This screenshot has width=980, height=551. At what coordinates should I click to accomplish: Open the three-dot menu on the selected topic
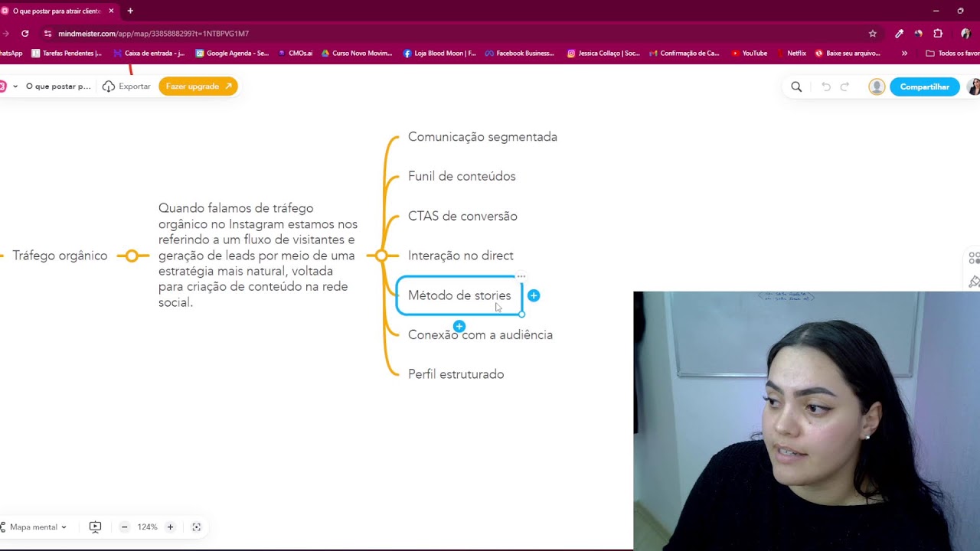[521, 275]
